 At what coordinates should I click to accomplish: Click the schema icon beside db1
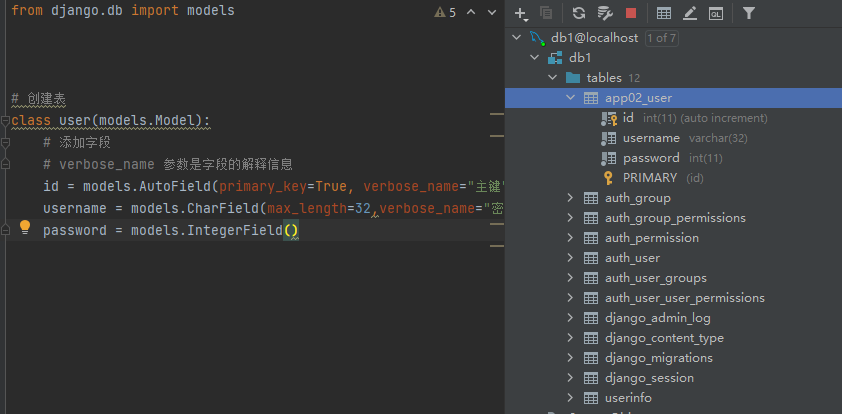click(555, 58)
